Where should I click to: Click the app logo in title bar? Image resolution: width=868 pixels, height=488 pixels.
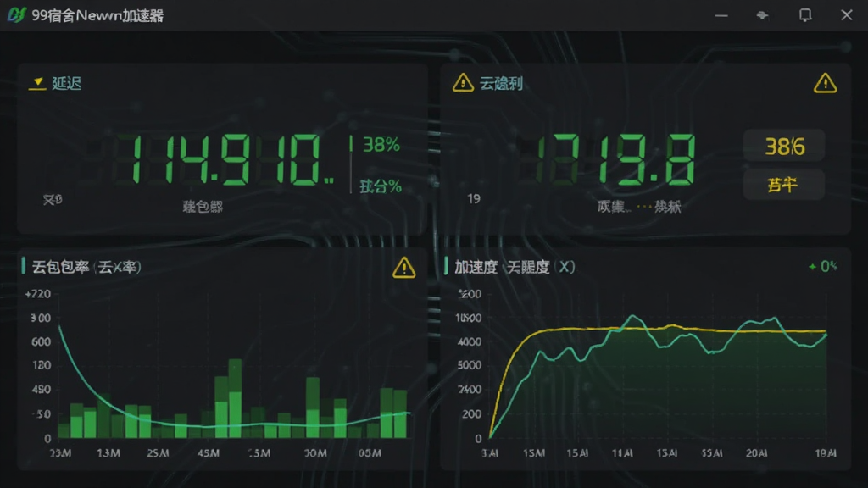(x=17, y=15)
